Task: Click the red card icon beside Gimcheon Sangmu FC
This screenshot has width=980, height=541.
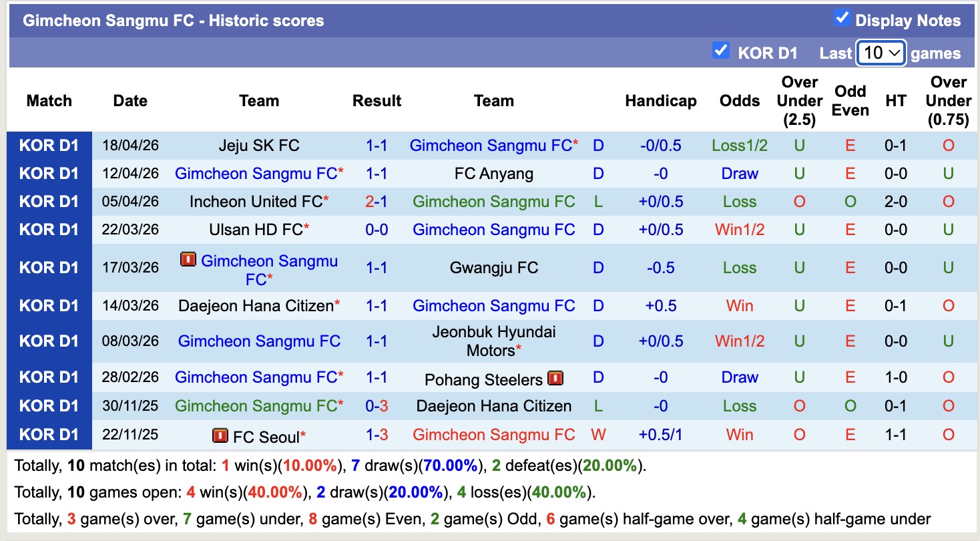Action: point(189,260)
